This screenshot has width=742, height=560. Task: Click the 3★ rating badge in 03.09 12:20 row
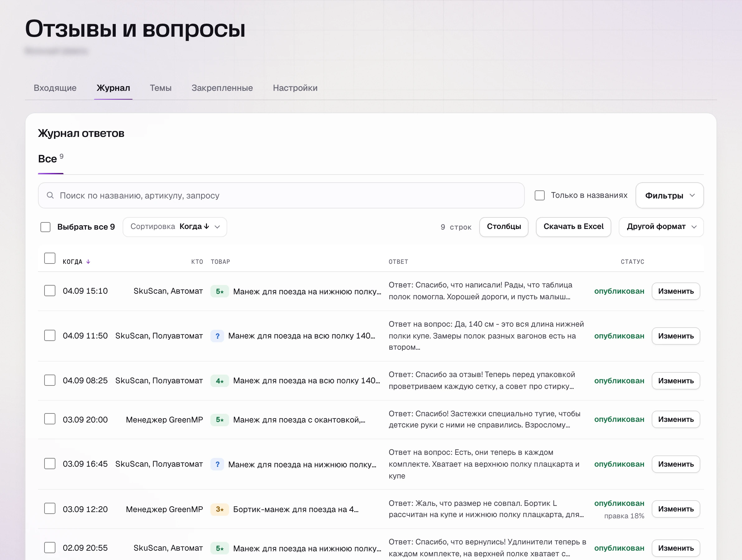[x=220, y=509]
